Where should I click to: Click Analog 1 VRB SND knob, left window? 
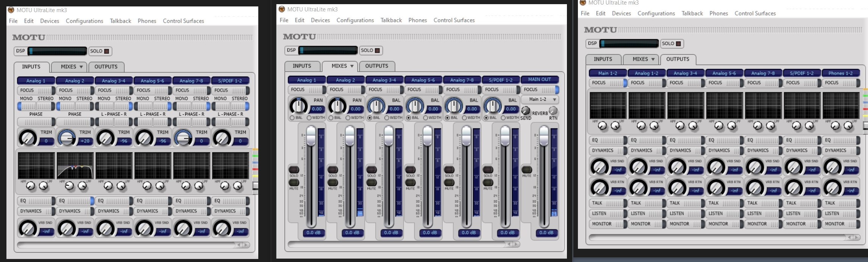(x=27, y=228)
